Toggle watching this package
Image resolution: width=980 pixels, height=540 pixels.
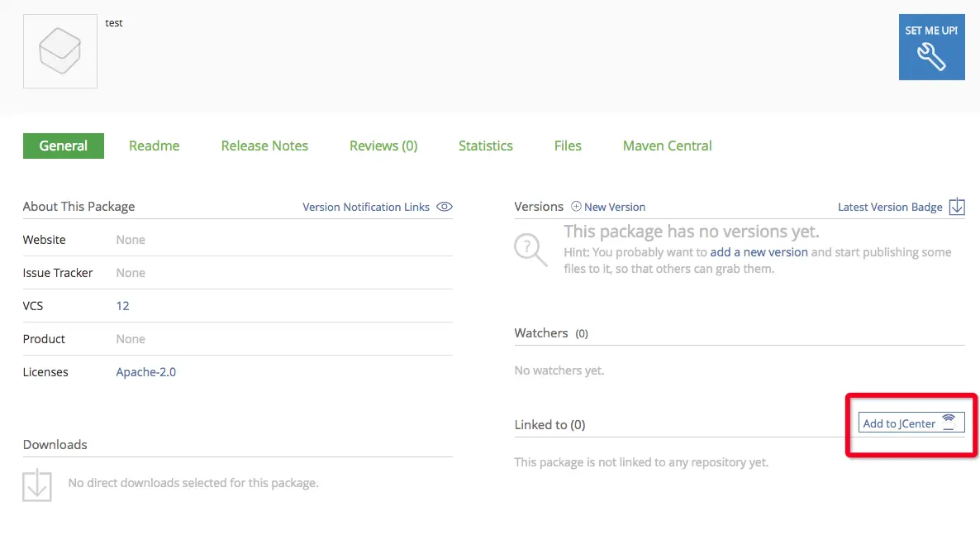click(x=542, y=333)
